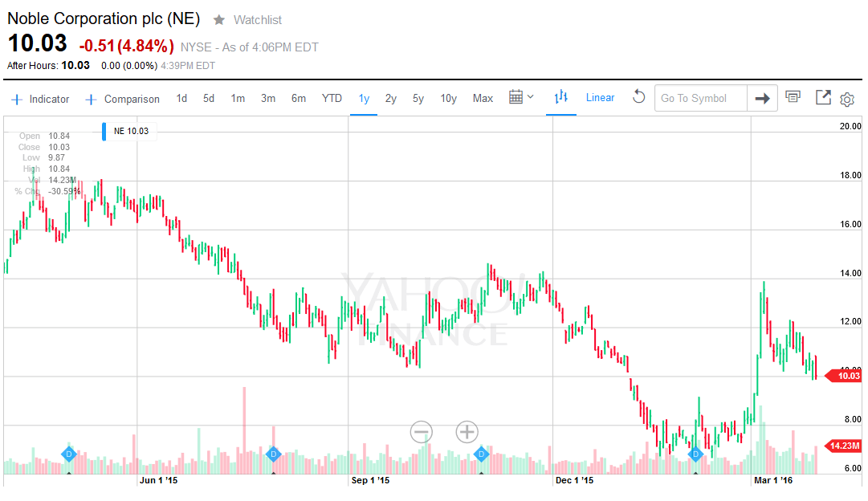Select the 1m time range
The width and height of the screenshot is (868, 501).
238,99
